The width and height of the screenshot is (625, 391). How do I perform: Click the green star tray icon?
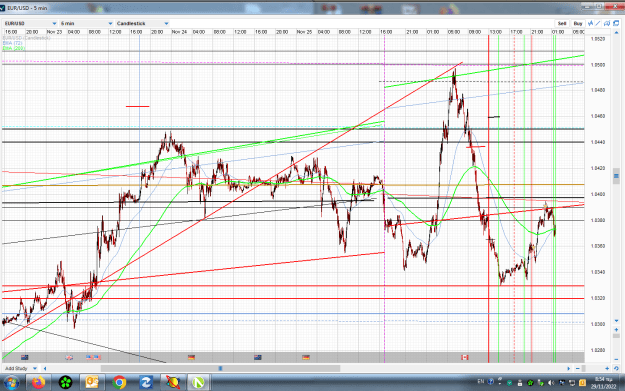click(x=530, y=383)
